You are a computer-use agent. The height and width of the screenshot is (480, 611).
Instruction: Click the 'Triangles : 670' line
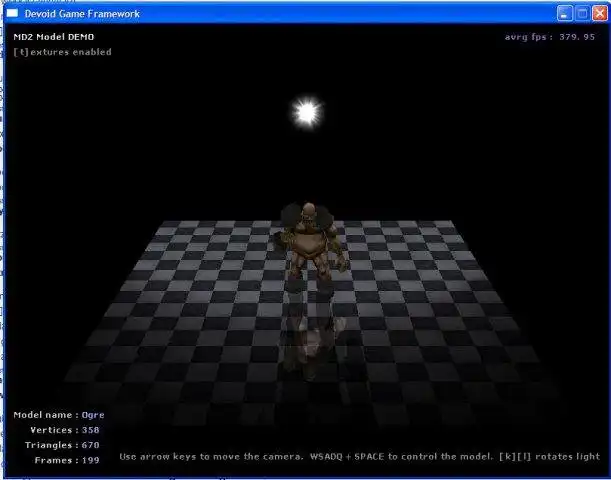pos(62,445)
